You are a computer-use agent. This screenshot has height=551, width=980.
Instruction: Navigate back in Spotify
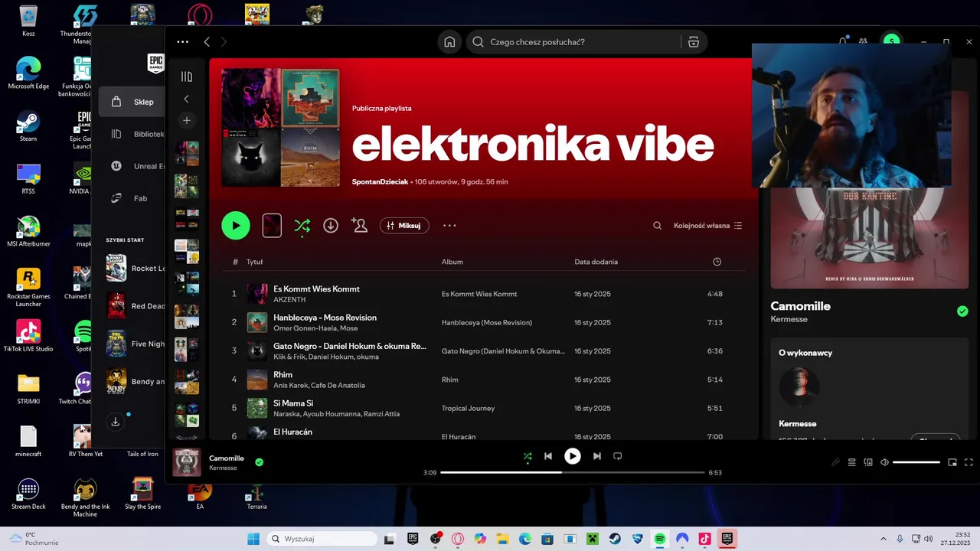tap(207, 42)
